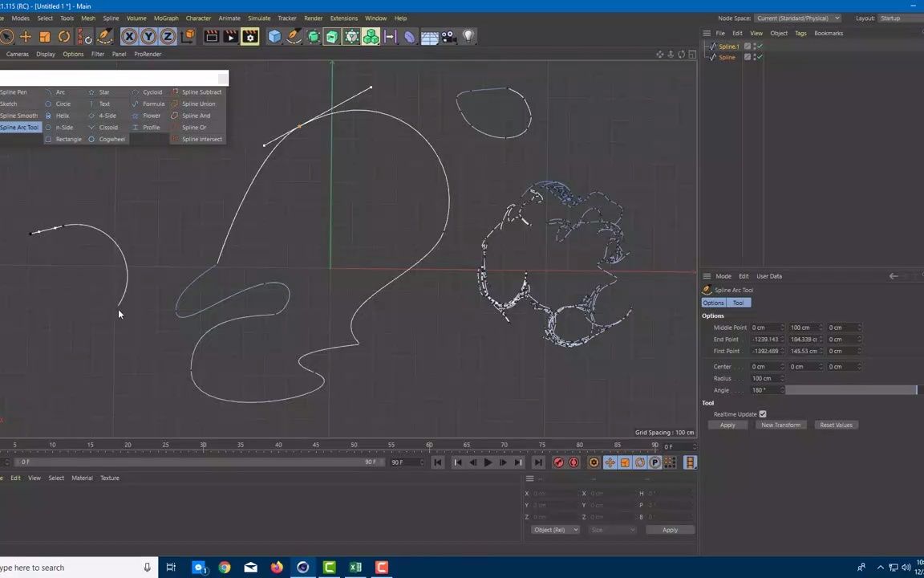Image resolution: width=924 pixels, height=578 pixels.
Task: Click Reset Values button
Action: tap(837, 425)
